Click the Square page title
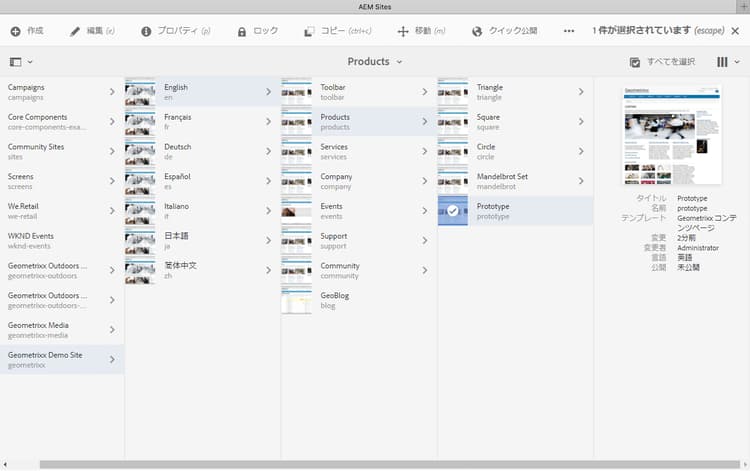The image size is (750, 471). (488, 117)
